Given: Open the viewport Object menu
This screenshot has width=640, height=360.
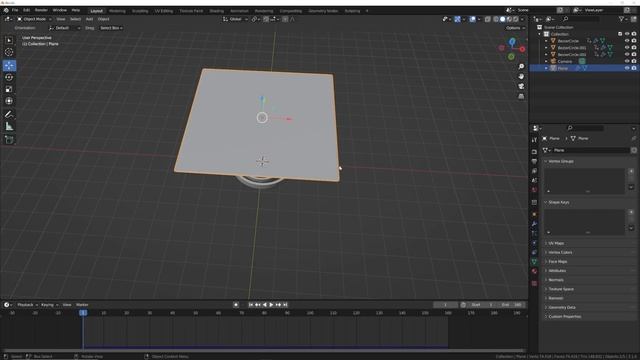Looking at the screenshot, I should pyautogui.click(x=103, y=19).
